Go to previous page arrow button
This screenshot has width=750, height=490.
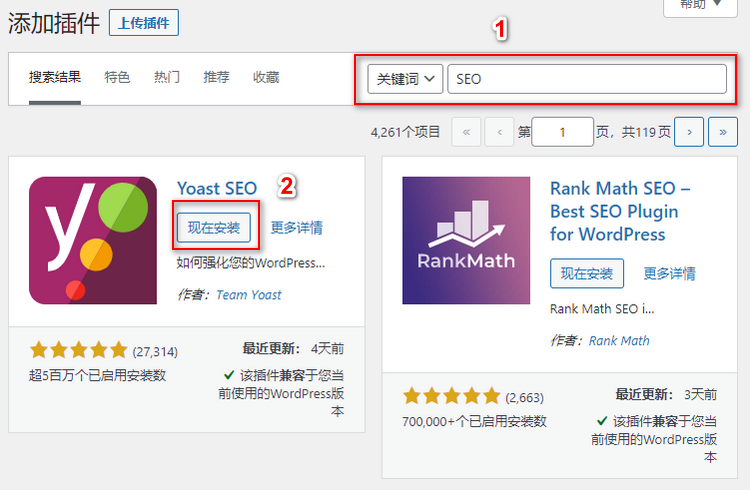pos(499,132)
